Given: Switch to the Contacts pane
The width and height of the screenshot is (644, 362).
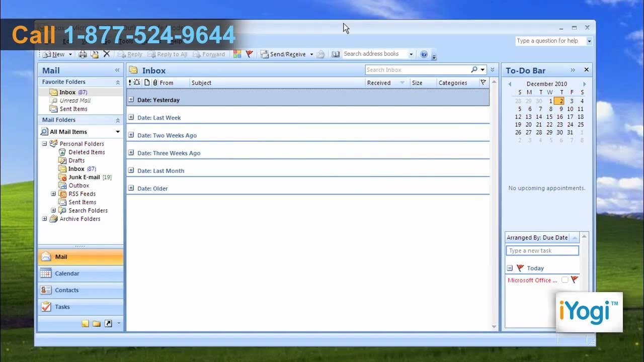Looking at the screenshot, I should 80,290.
